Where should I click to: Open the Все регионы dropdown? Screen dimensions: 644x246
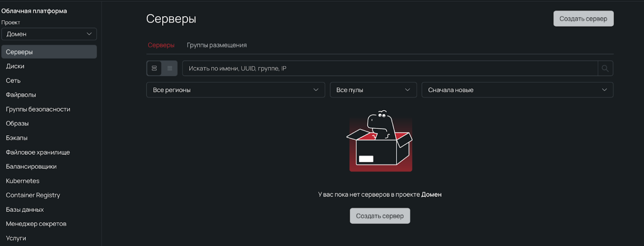[235, 90]
